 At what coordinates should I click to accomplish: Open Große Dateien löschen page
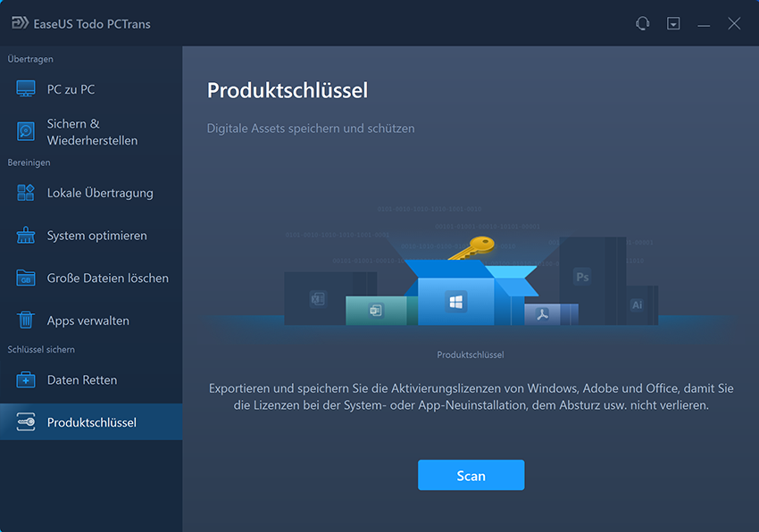(107, 278)
